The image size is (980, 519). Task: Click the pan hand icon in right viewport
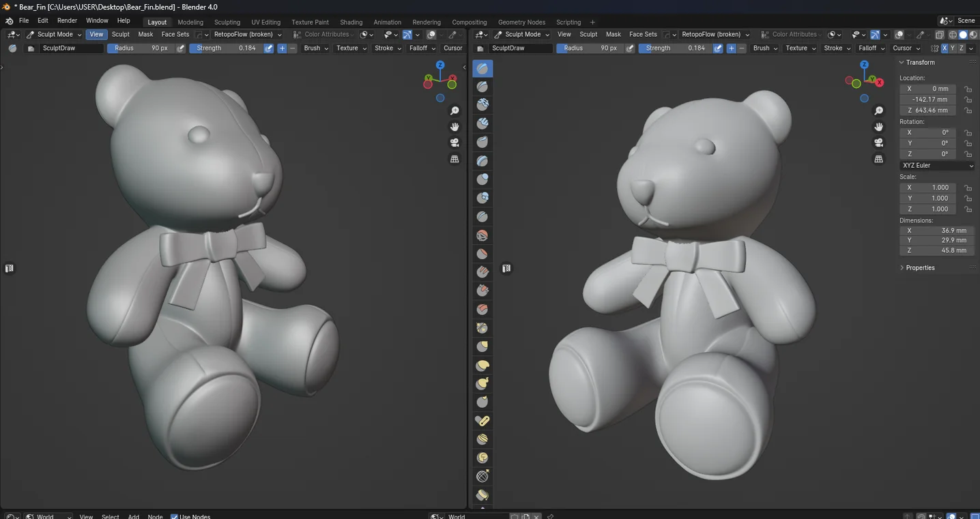pyautogui.click(x=879, y=127)
